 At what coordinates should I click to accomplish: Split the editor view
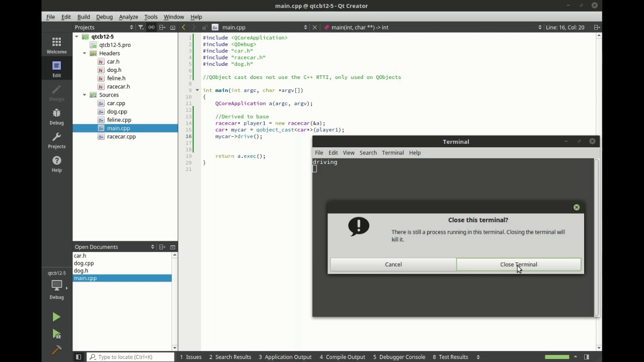click(x=596, y=27)
